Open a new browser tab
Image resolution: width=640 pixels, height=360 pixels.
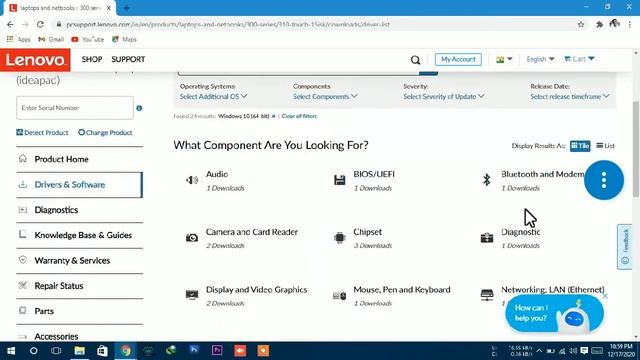[126, 8]
